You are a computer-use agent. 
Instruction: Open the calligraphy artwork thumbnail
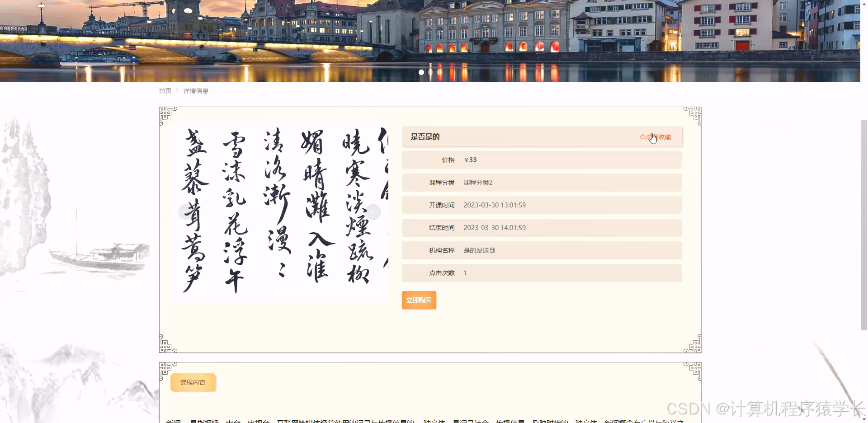[x=278, y=211]
